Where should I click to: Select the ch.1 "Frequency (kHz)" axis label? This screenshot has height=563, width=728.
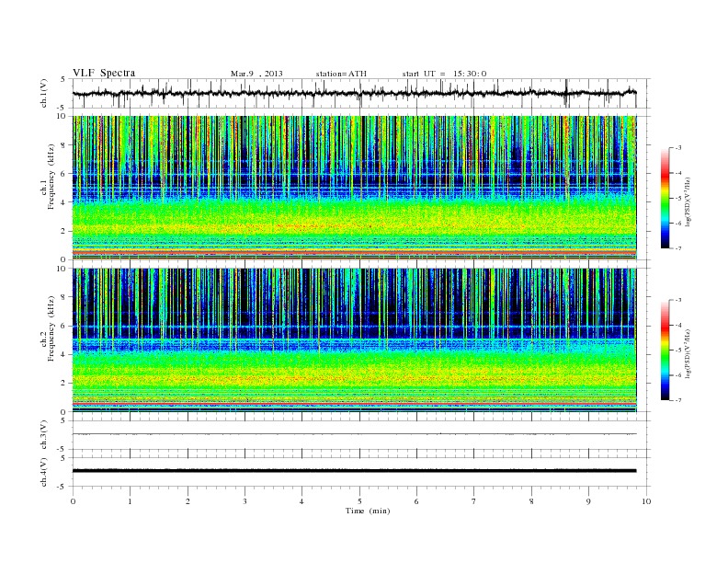click(51, 177)
